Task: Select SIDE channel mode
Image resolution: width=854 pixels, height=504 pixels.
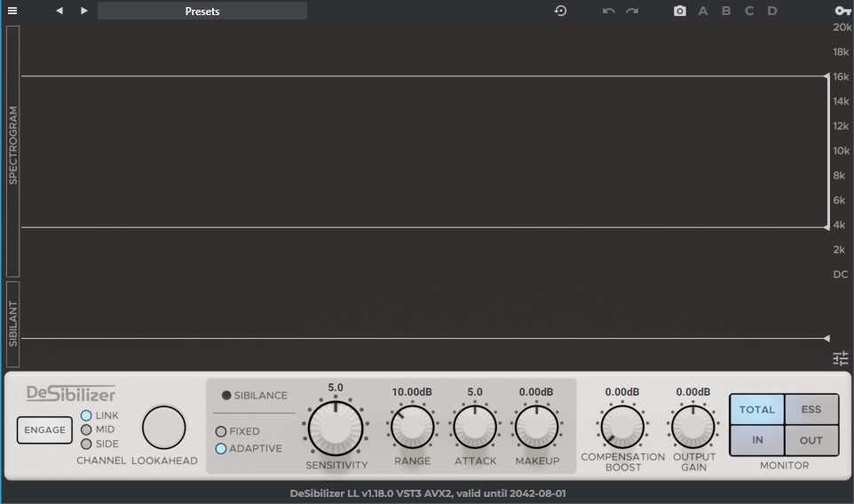Action: click(x=86, y=444)
